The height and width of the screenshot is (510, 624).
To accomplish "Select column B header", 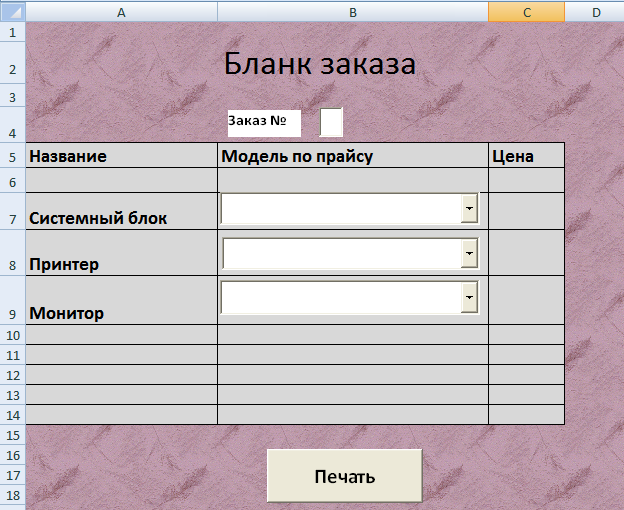I will (x=353, y=12).
